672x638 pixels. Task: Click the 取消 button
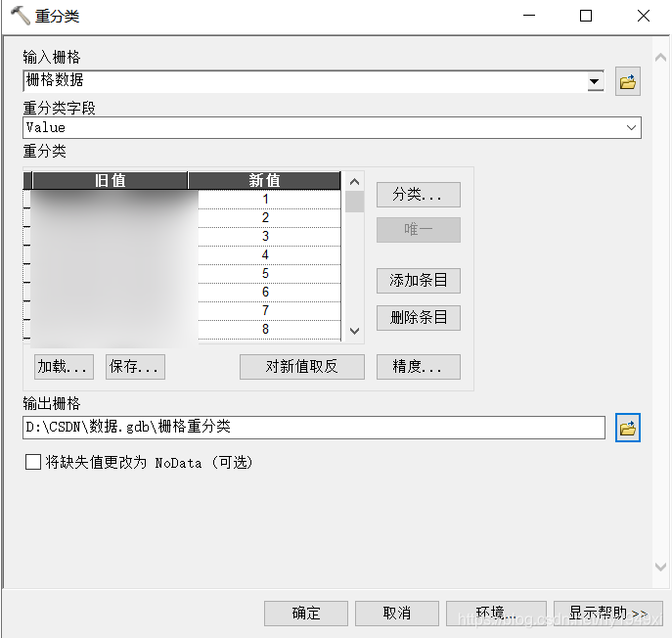coord(397,614)
